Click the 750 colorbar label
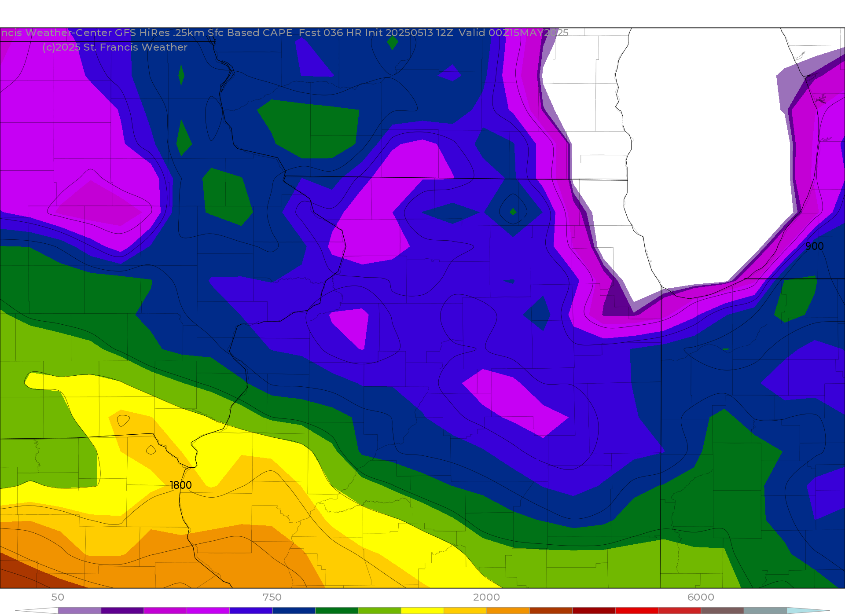 click(x=272, y=597)
